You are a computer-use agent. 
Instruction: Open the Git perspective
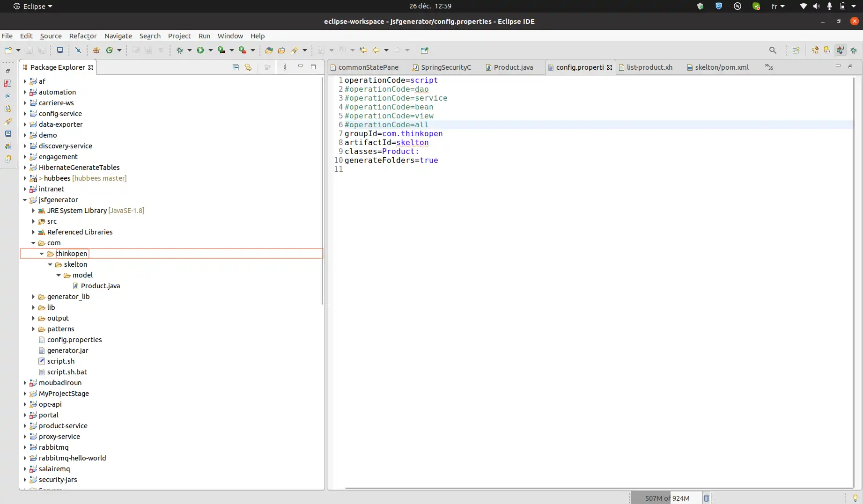tap(827, 50)
